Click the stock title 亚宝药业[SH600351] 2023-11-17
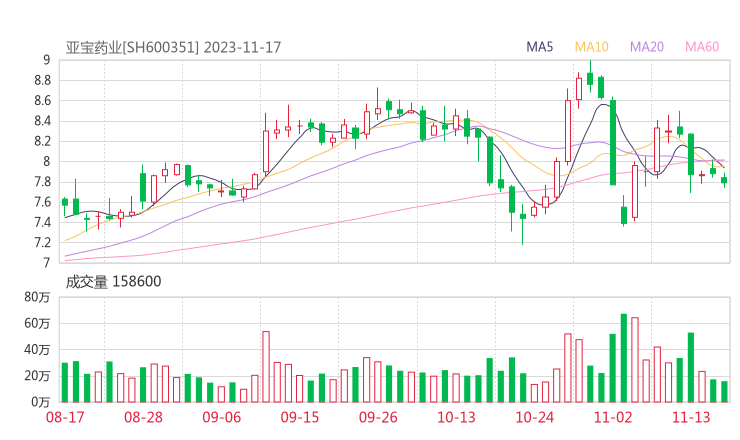The width and height of the screenshot is (740, 440). pyautogui.click(x=173, y=48)
